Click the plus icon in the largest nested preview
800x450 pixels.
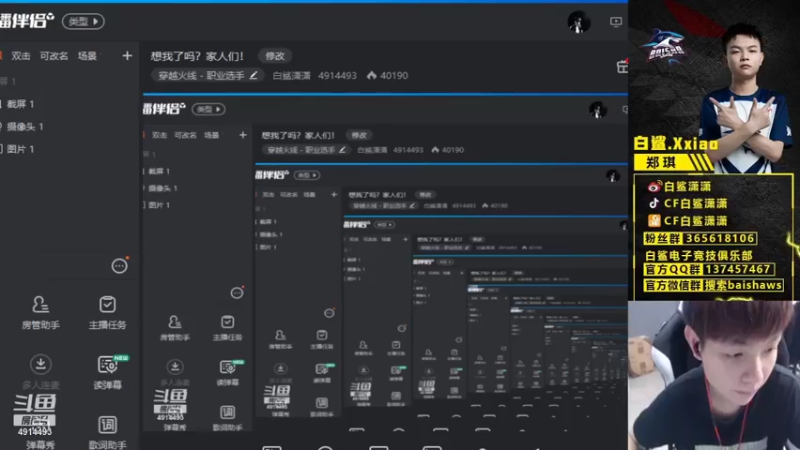coord(243,135)
